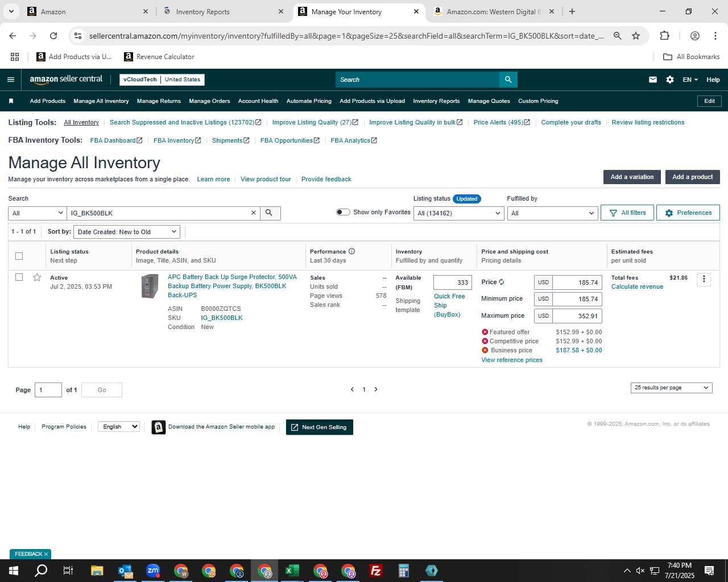Bookmark this page with star icon

pos(636,36)
